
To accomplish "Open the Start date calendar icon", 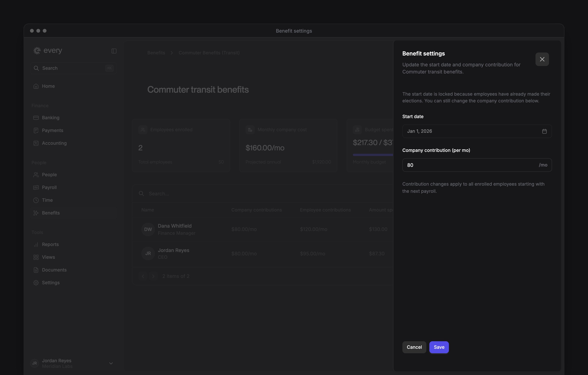I will 544,131.
